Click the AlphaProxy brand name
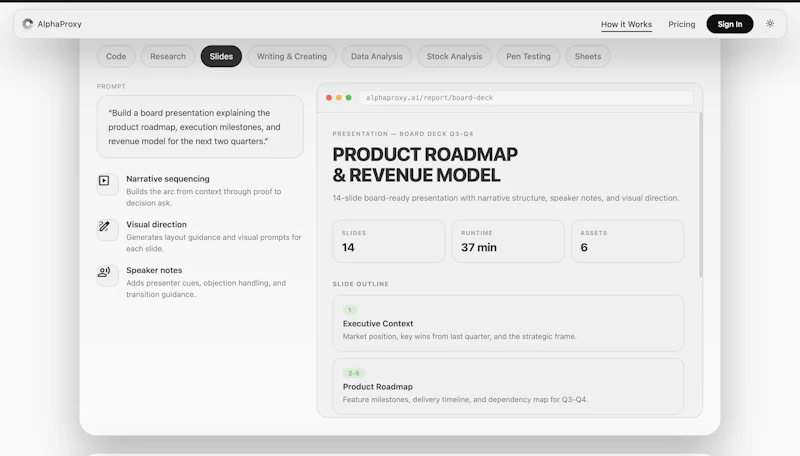This screenshot has width=800, height=456. click(x=59, y=24)
